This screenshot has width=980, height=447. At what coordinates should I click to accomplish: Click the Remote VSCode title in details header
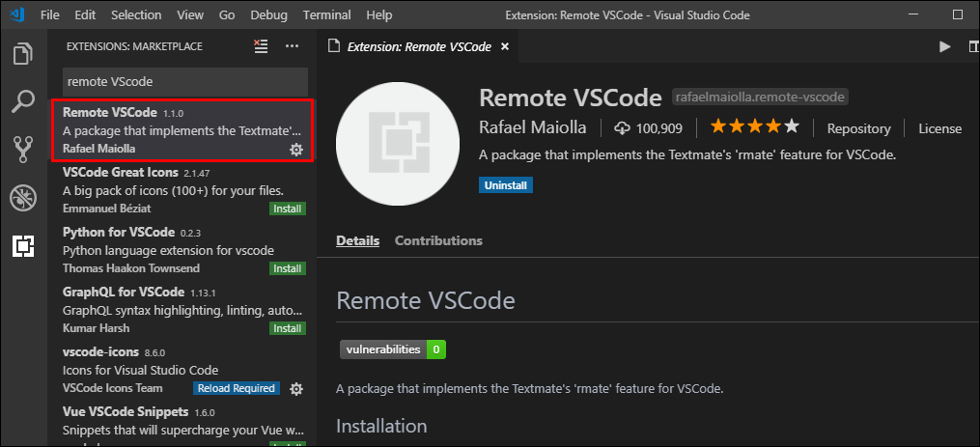[x=570, y=97]
